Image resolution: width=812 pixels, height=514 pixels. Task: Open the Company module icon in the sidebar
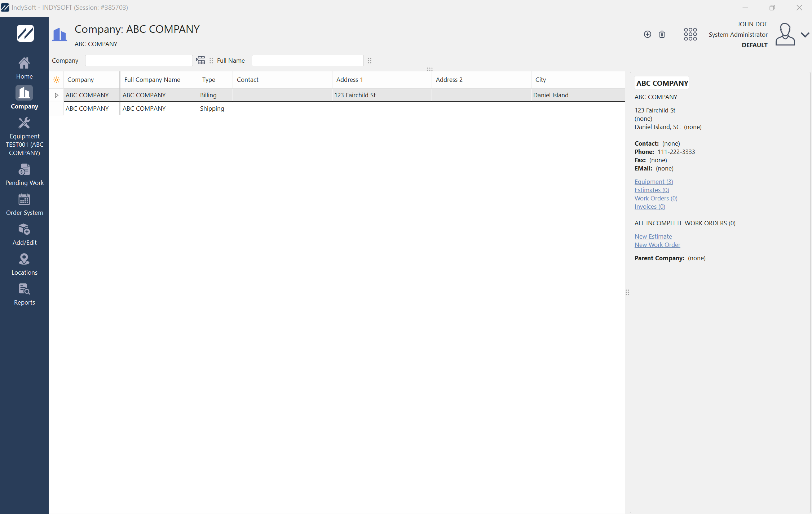24,93
